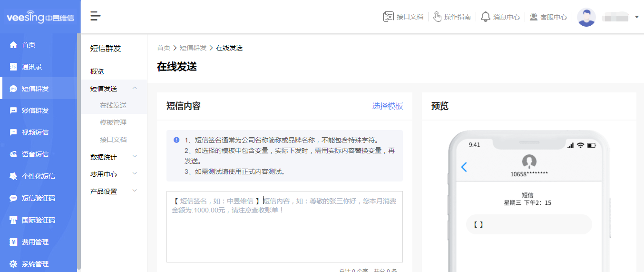Screen dimensions: 644x272
Task: Open 接口文档 header link text
Action: [410, 17]
